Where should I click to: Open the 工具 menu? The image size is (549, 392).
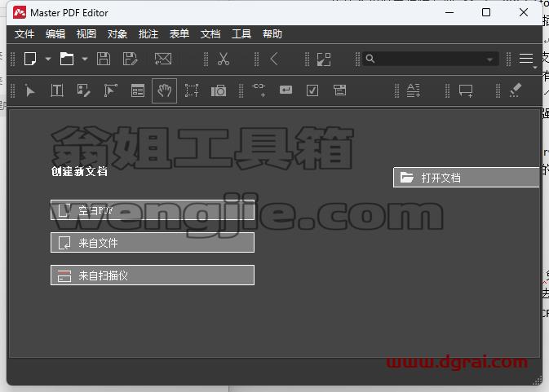click(x=241, y=34)
